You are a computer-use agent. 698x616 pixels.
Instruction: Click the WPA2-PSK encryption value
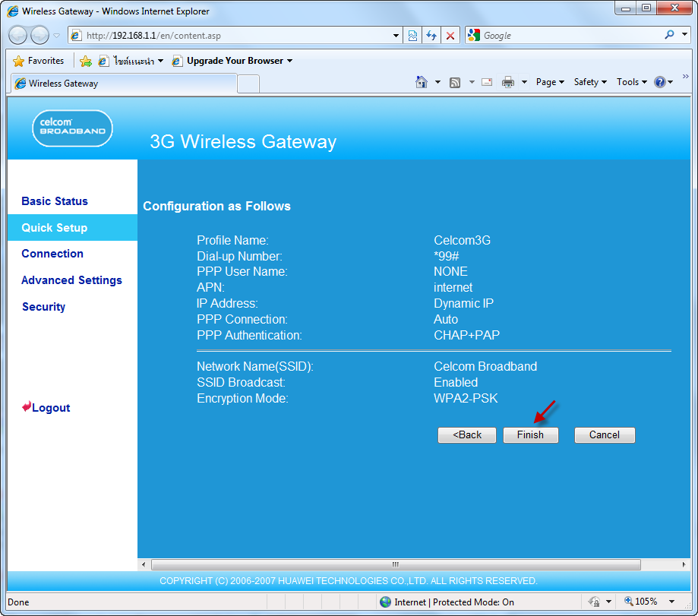click(466, 398)
